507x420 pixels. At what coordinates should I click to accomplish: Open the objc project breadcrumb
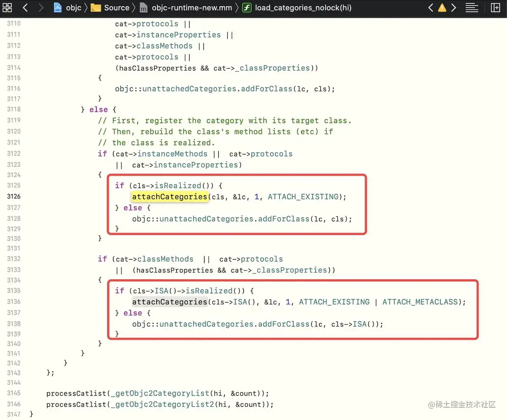(74, 8)
